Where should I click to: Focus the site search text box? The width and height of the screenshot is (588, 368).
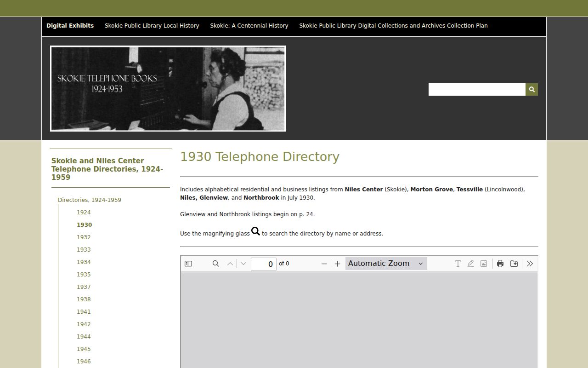(477, 89)
